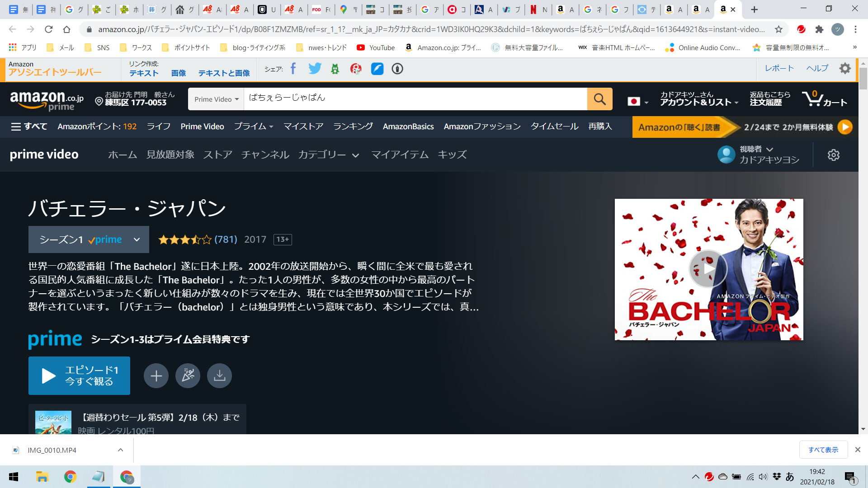Viewport: 868px width, 488px height.
Task: Open the プライム dropdown in the nav bar
Action: pos(254,127)
